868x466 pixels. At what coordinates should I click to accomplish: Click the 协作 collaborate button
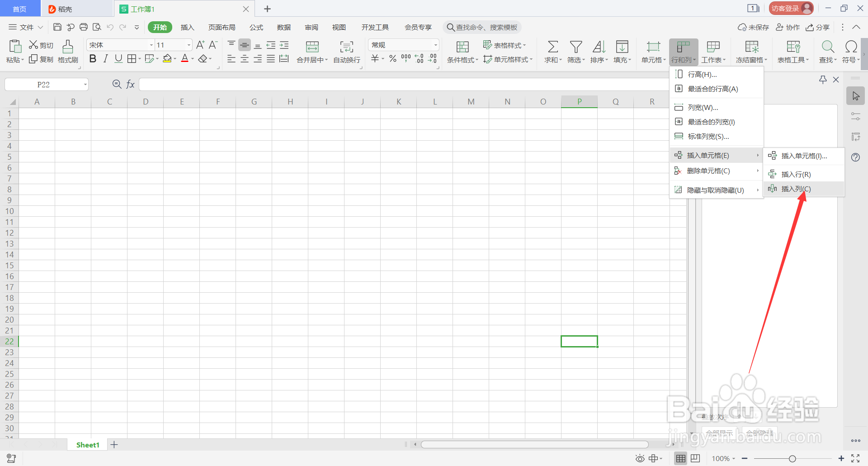coord(788,27)
